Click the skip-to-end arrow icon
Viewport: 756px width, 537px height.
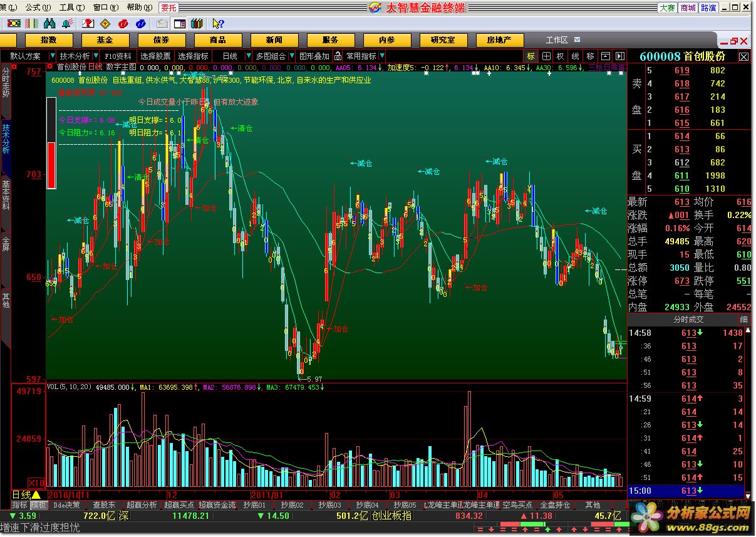pyautogui.click(x=620, y=56)
